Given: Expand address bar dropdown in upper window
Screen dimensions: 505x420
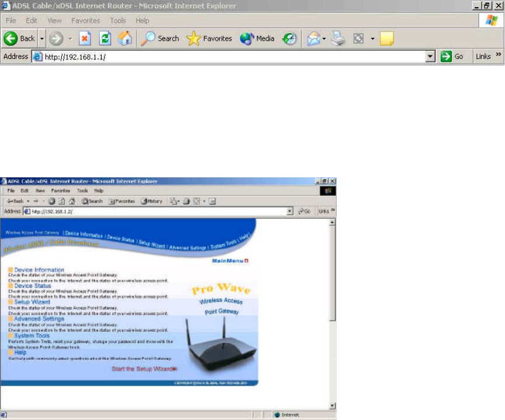Looking at the screenshot, I should tap(430, 57).
